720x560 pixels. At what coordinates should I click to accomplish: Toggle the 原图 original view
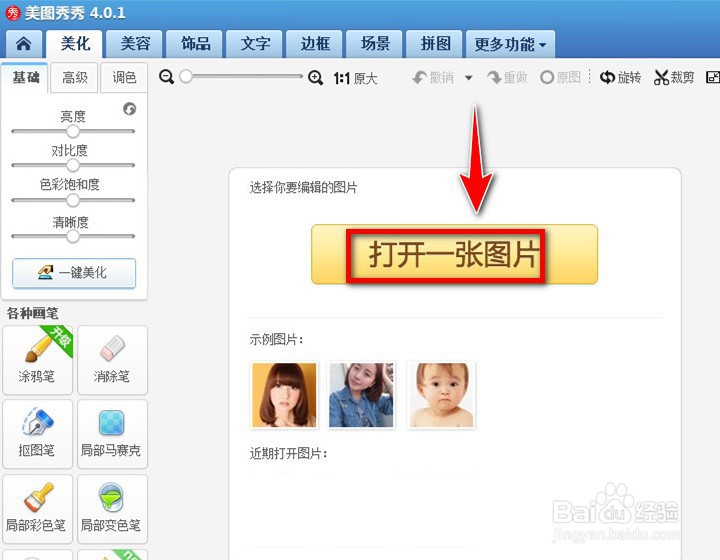point(561,77)
